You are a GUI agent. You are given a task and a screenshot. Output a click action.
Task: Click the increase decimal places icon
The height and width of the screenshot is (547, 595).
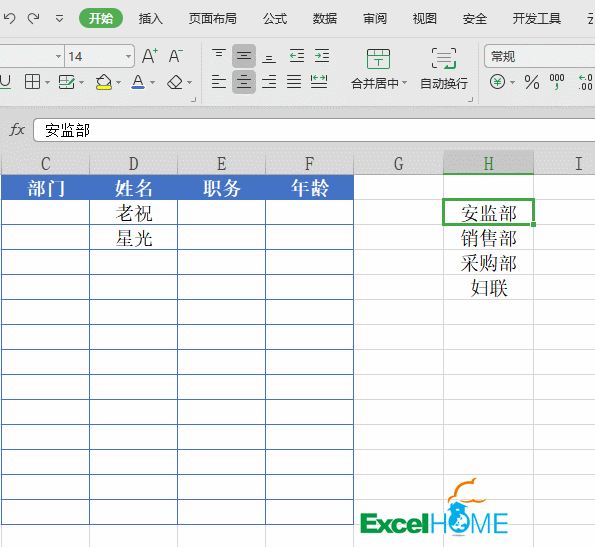585,82
